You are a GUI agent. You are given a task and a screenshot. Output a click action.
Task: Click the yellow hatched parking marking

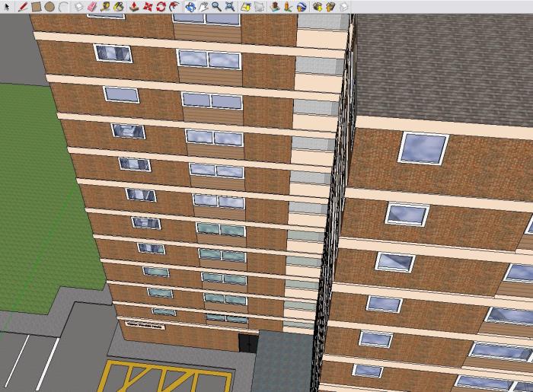[165, 376]
